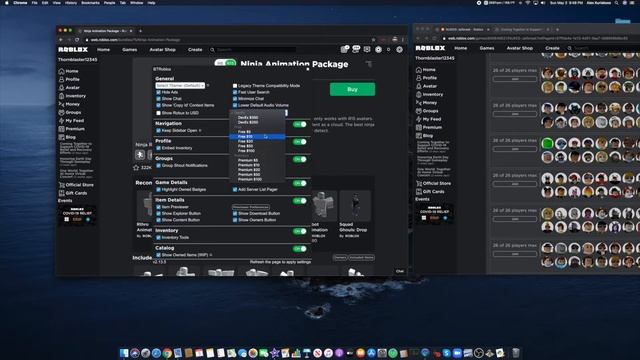Screen dimensions: 640x360
Task: Open Premium in left window sidebar
Action: click(x=71, y=129)
